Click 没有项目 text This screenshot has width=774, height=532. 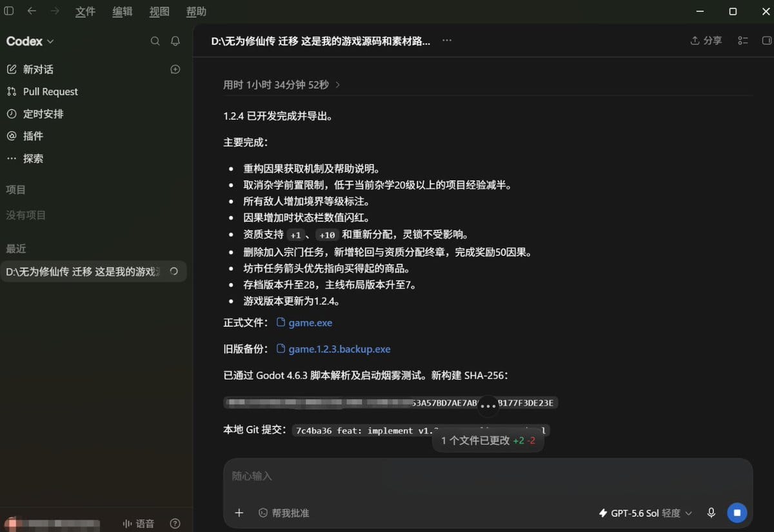click(x=26, y=215)
